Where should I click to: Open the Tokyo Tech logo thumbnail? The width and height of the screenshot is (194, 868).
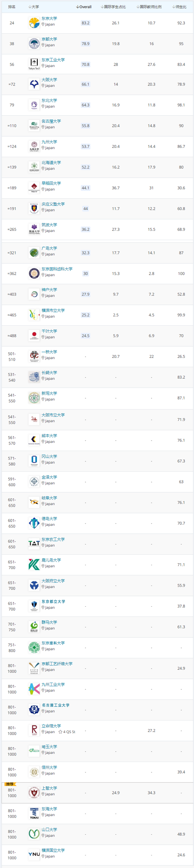[x=34, y=64]
